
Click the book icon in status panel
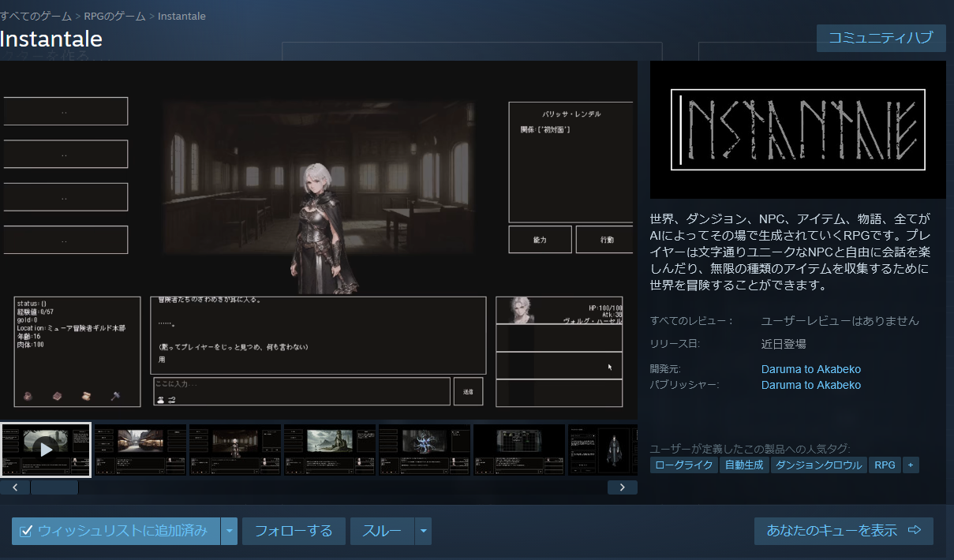(57, 396)
